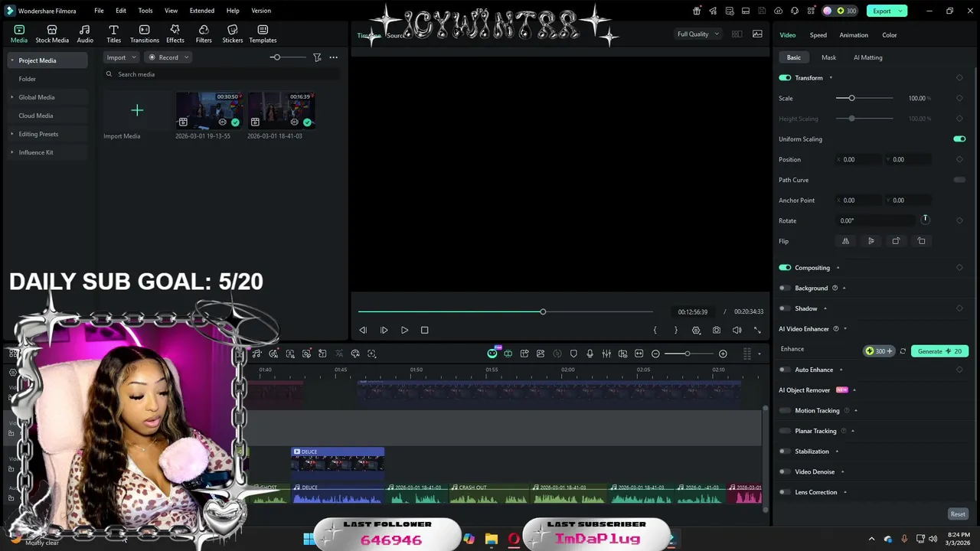980x551 pixels.
Task: Open the Import dropdown
Action: point(121,57)
